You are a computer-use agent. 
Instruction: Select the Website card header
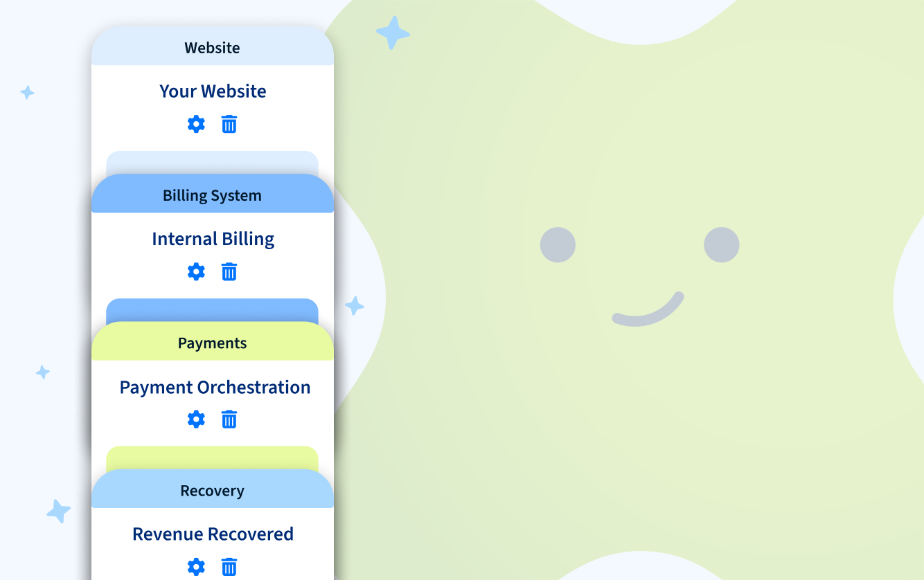(x=213, y=47)
